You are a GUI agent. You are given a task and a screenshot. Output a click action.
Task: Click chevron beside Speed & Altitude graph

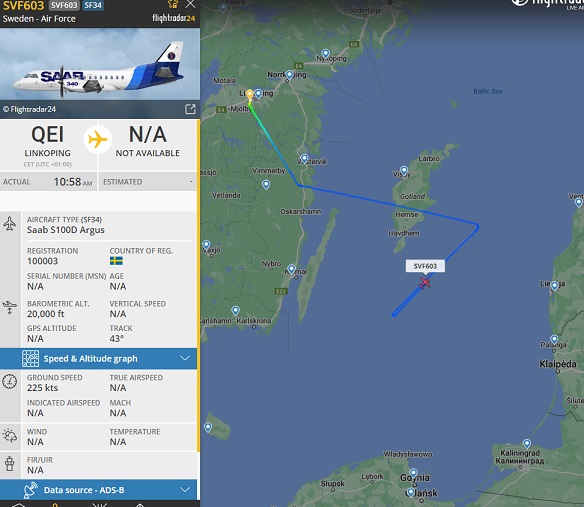coord(185,358)
